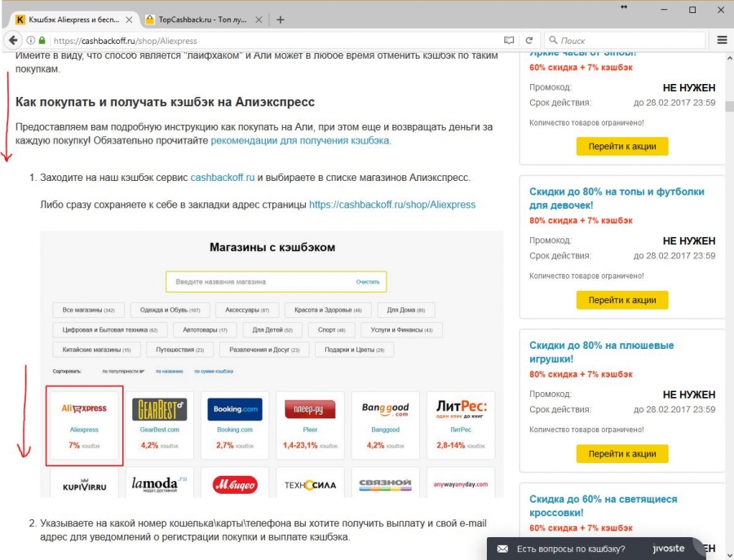Screen dimensions: 734x560
Task: Choose the Связной logo
Action: (385, 484)
